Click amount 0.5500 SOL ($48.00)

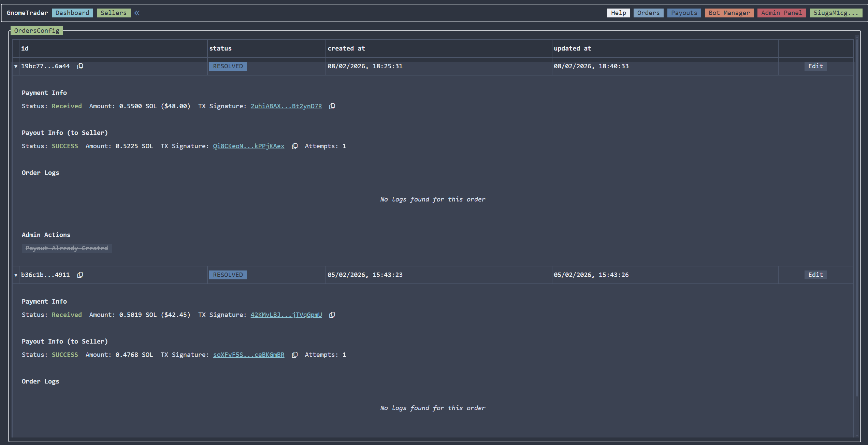(x=155, y=106)
